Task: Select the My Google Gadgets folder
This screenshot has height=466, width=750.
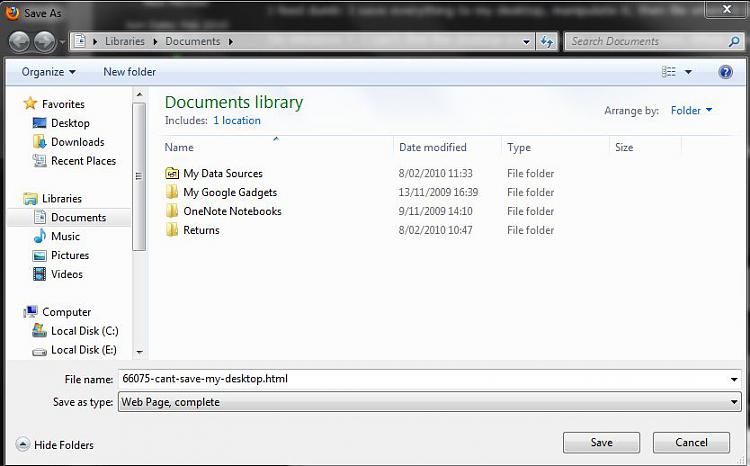Action: pos(230,192)
